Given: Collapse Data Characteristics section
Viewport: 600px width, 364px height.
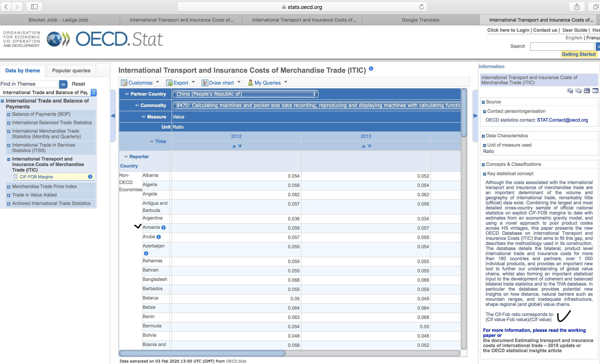Looking at the screenshot, I should (483, 136).
